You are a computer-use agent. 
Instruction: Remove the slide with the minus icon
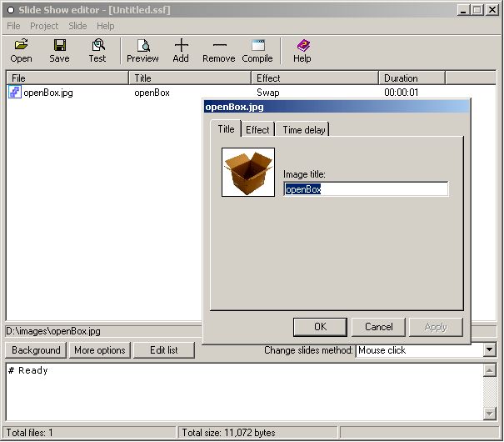[220, 45]
